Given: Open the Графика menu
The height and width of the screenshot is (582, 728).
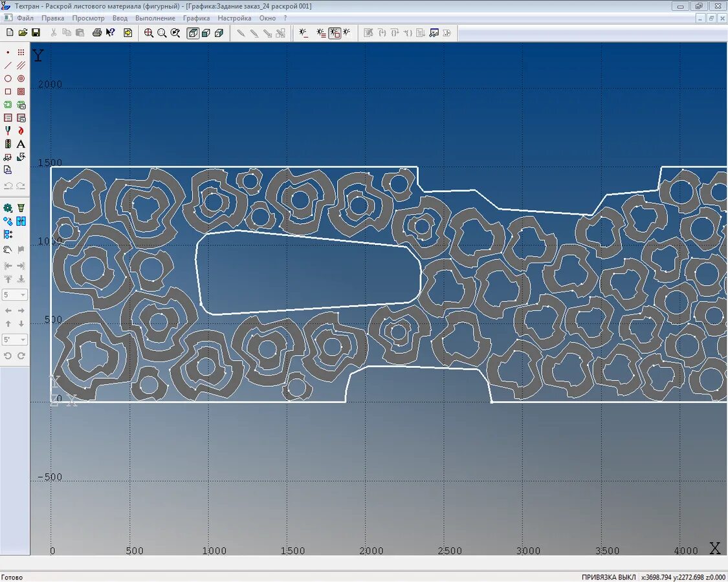Looking at the screenshot, I should pyautogui.click(x=196, y=18).
